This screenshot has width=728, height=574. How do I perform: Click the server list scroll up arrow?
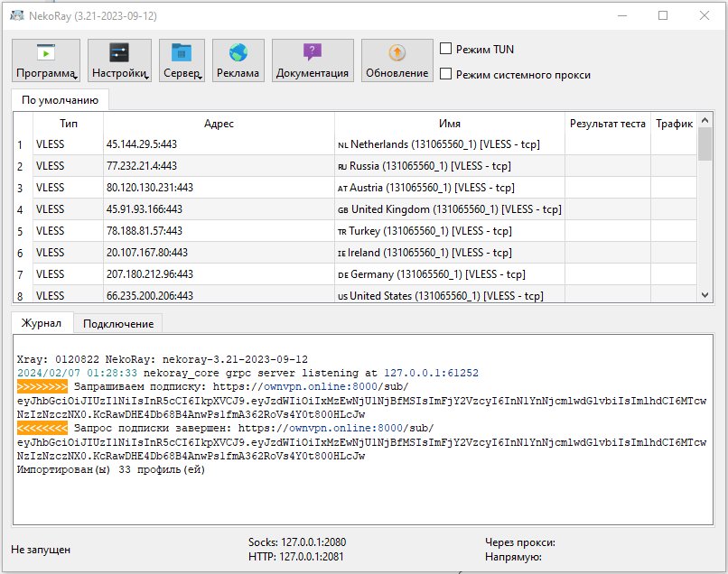coord(705,120)
